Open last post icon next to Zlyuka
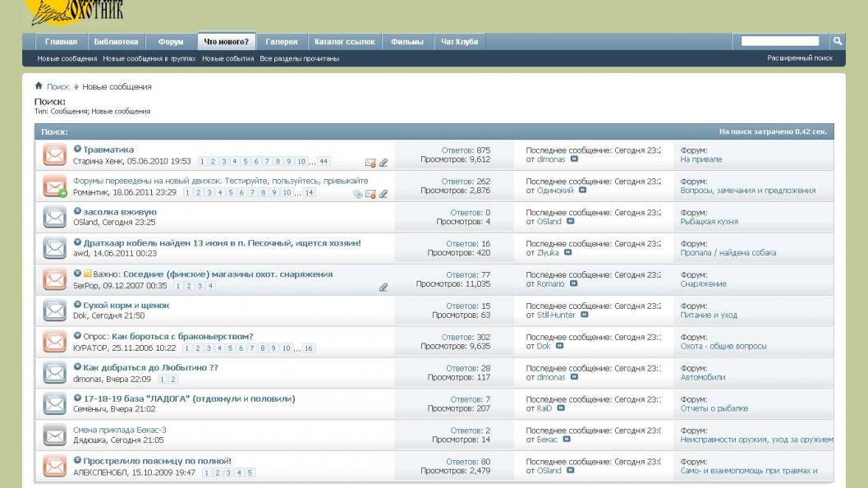The width and height of the screenshot is (868, 488). coord(567,253)
